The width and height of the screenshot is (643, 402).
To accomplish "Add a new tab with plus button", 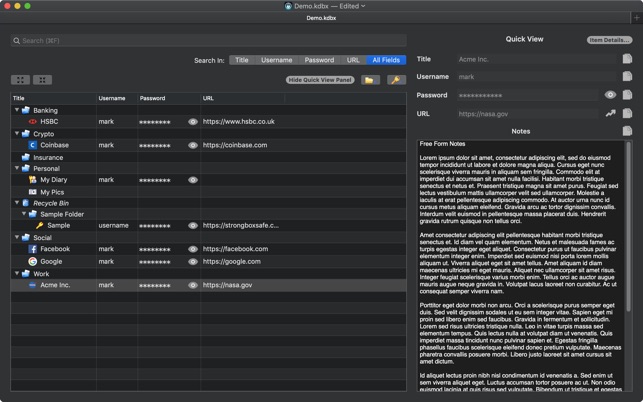I will 636,18.
